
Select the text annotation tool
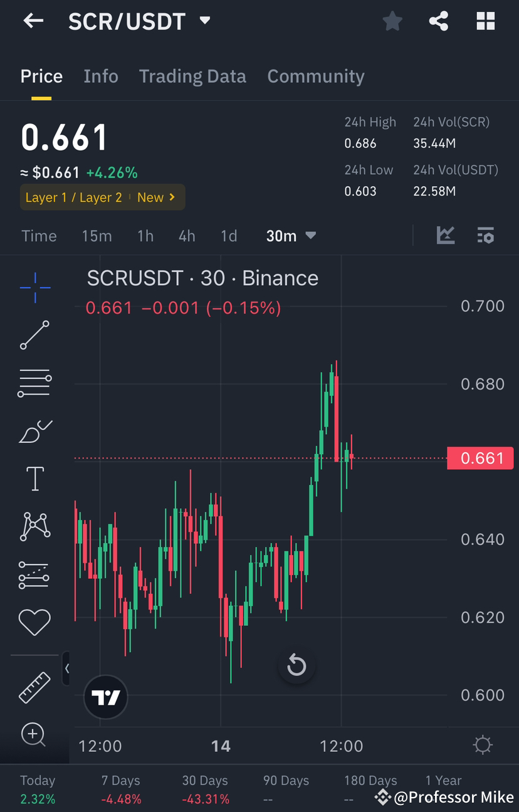click(34, 478)
